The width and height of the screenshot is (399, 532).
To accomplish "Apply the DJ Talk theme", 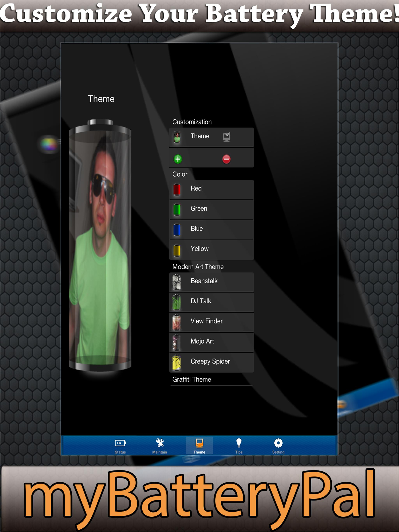I will click(x=211, y=302).
